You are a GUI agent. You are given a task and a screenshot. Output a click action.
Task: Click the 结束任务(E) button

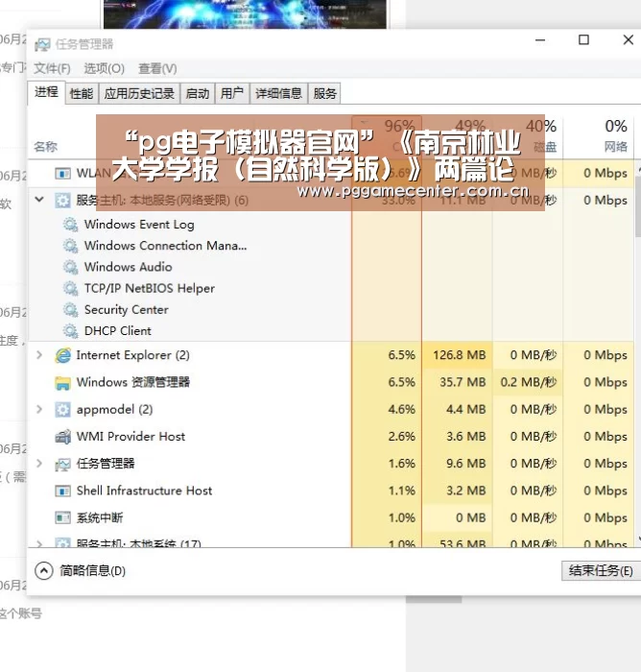coord(601,571)
